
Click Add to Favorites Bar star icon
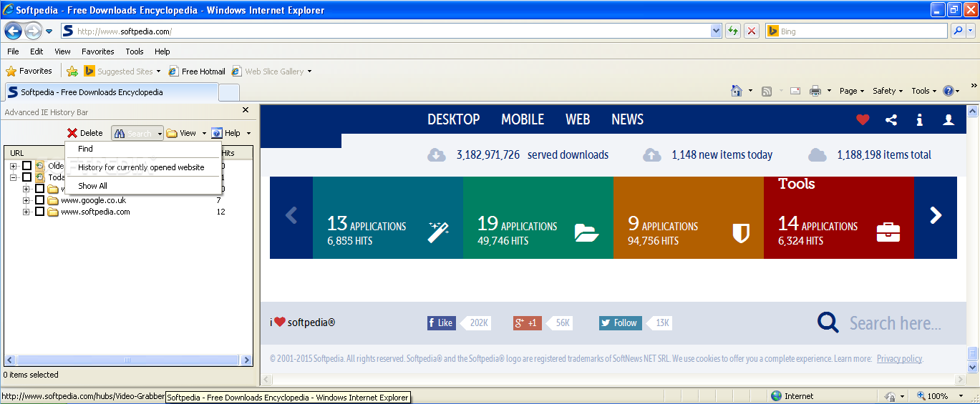(72, 71)
